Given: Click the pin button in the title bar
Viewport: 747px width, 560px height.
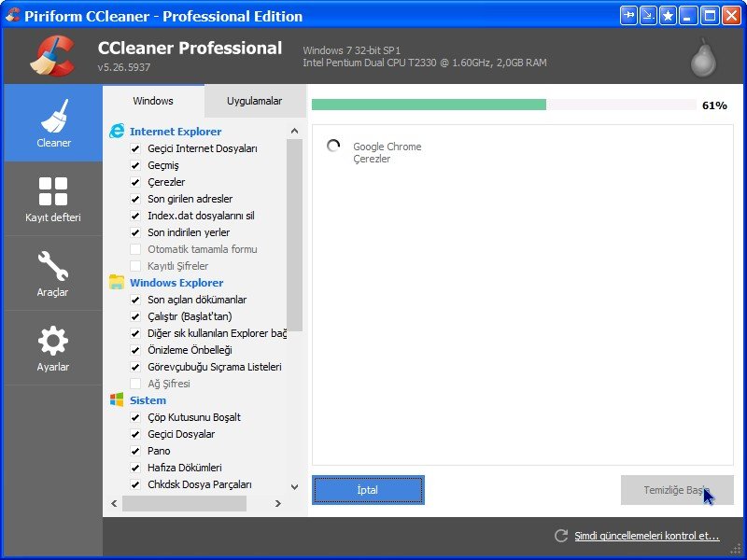Looking at the screenshot, I should click(629, 16).
